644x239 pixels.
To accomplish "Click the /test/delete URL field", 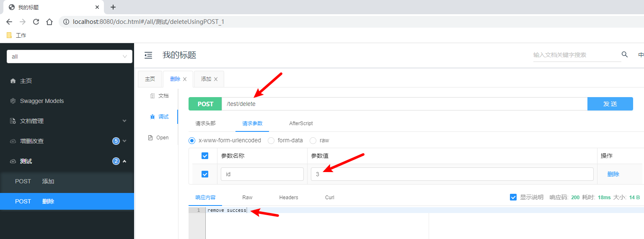I will [x=405, y=104].
